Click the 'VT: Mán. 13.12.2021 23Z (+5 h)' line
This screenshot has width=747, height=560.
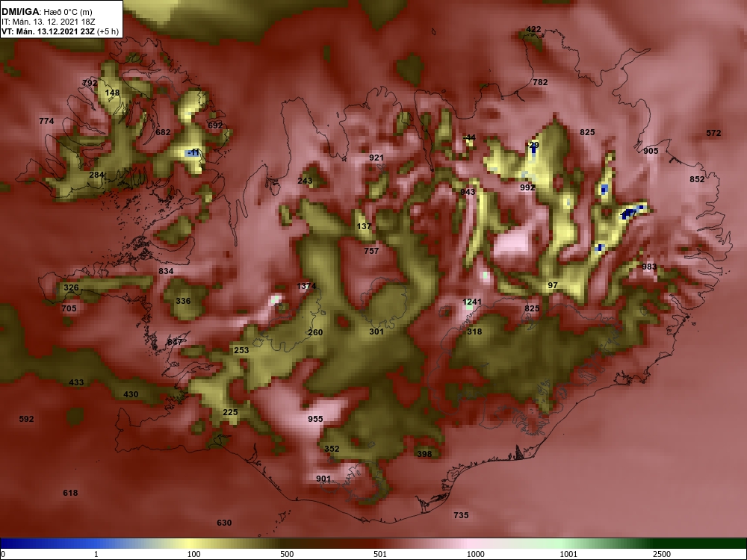[59, 32]
